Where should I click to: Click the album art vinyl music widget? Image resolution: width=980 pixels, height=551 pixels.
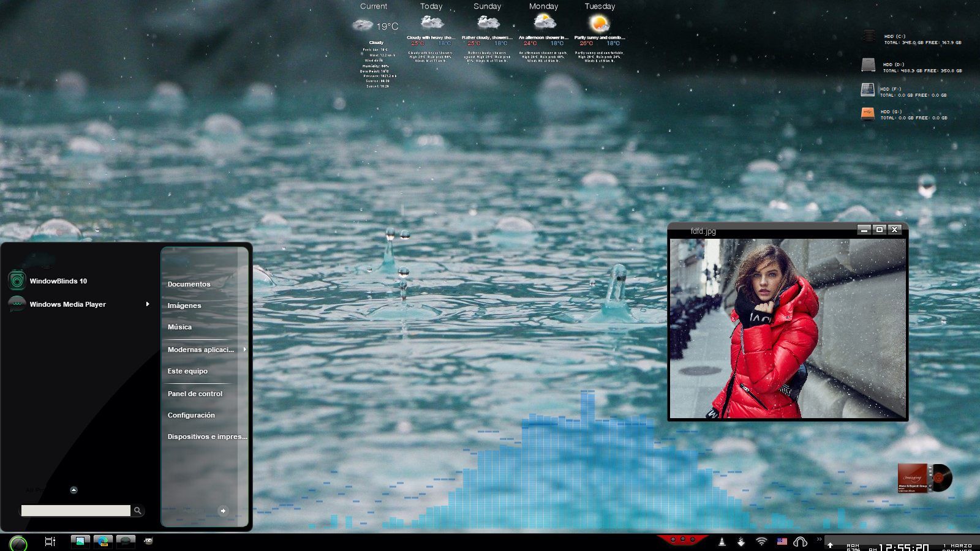coord(924,478)
